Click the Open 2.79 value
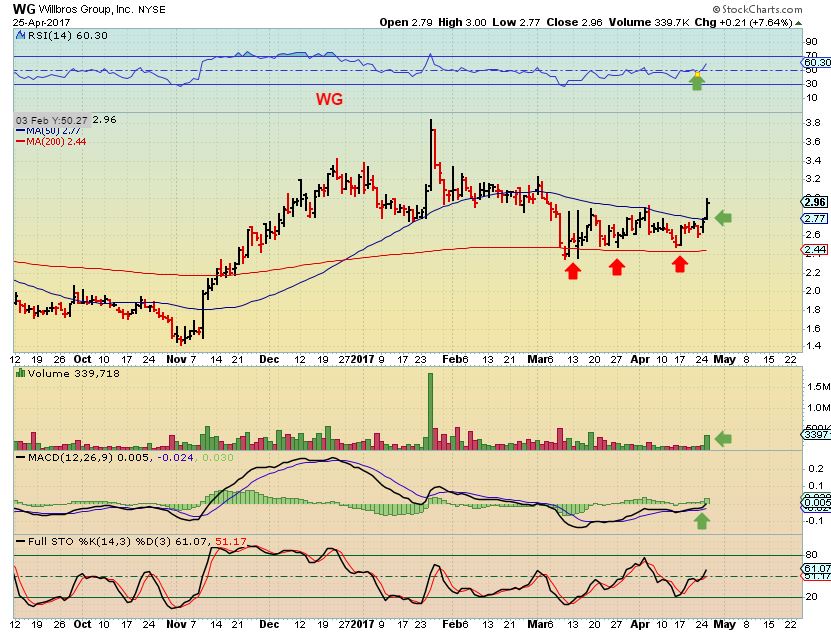The width and height of the screenshot is (831, 632). pyautogui.click(x=406, y=22)
